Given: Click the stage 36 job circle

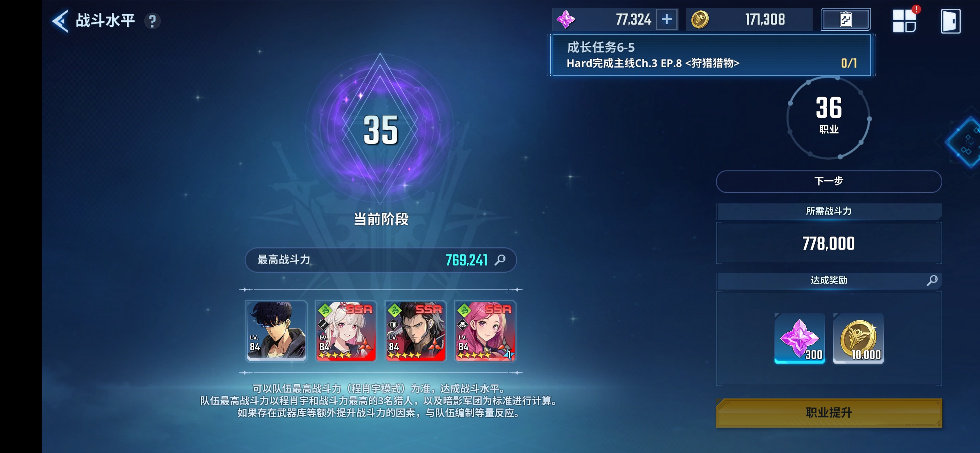Looking at the screenshot, I should [x=829, y=117].
